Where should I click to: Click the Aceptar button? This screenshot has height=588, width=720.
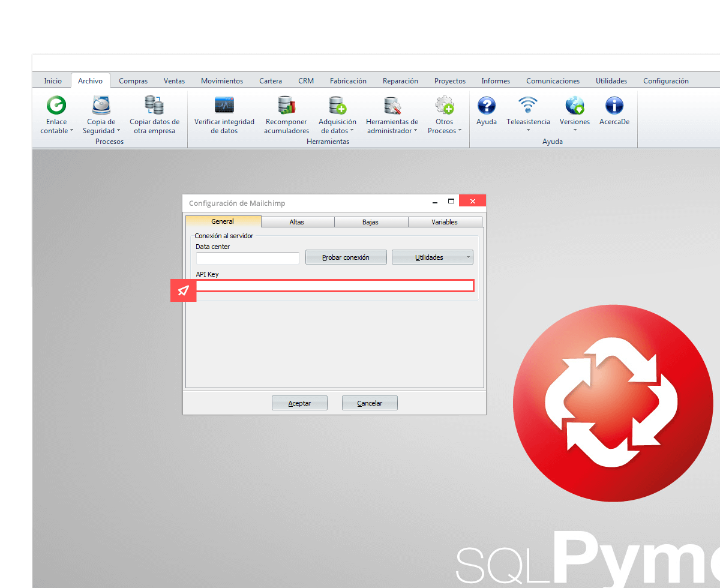299,403
